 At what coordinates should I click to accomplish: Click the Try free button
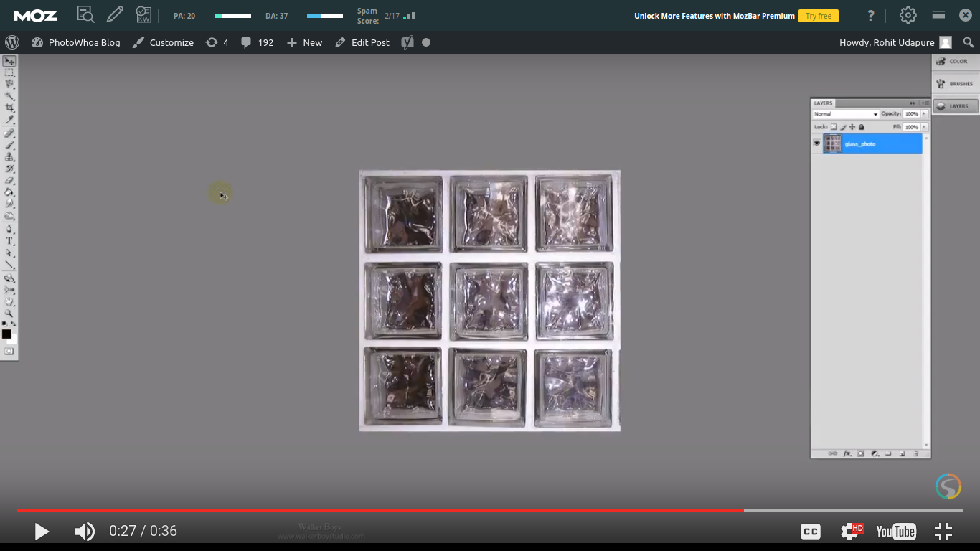[818, 16]
